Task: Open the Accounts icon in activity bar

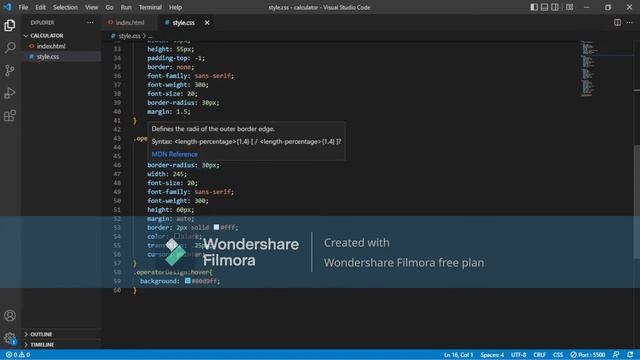Action: click(x=10, y=316)
